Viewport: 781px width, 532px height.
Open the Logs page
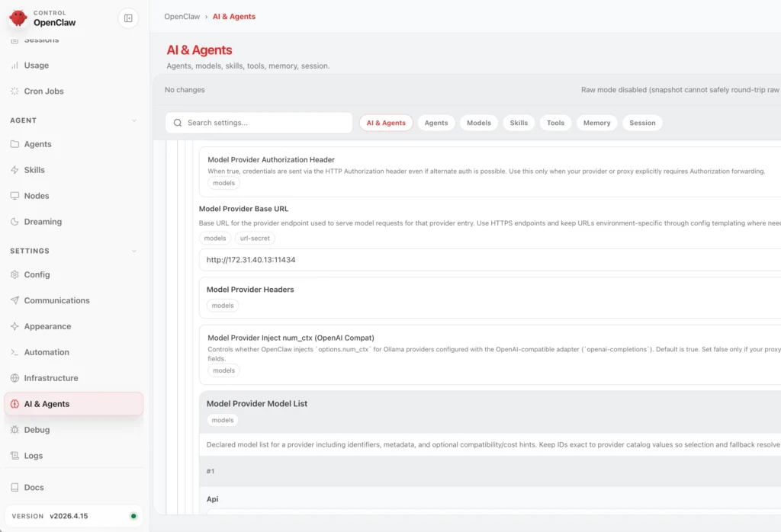tap(74, 455)
